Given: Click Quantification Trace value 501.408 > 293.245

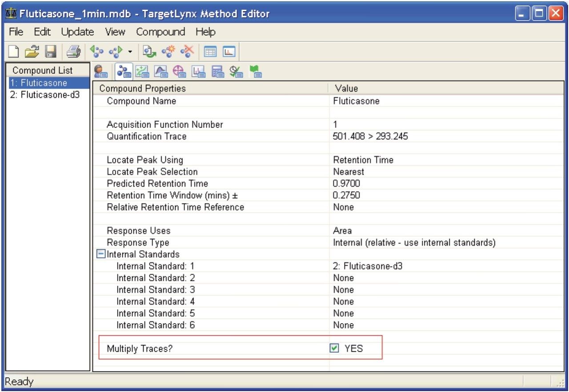Looking at the screenshot, I should [x=370, y=136].
